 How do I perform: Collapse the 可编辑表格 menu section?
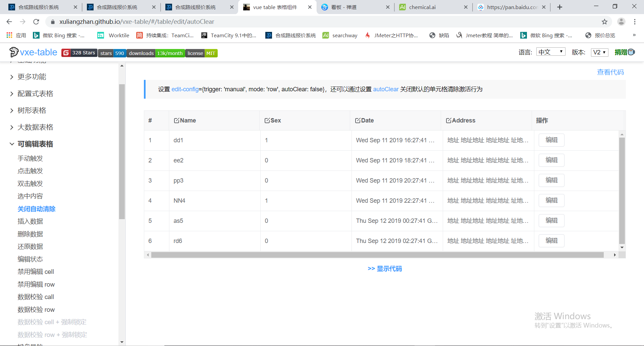[35, 144]
